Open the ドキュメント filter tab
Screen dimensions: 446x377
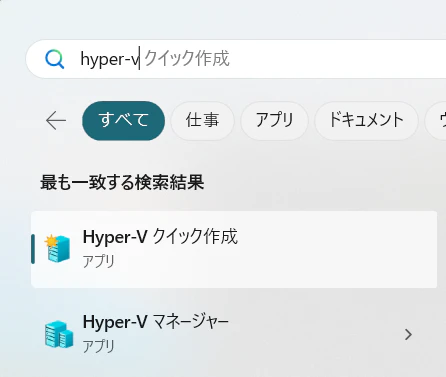[x=366, y=120]
